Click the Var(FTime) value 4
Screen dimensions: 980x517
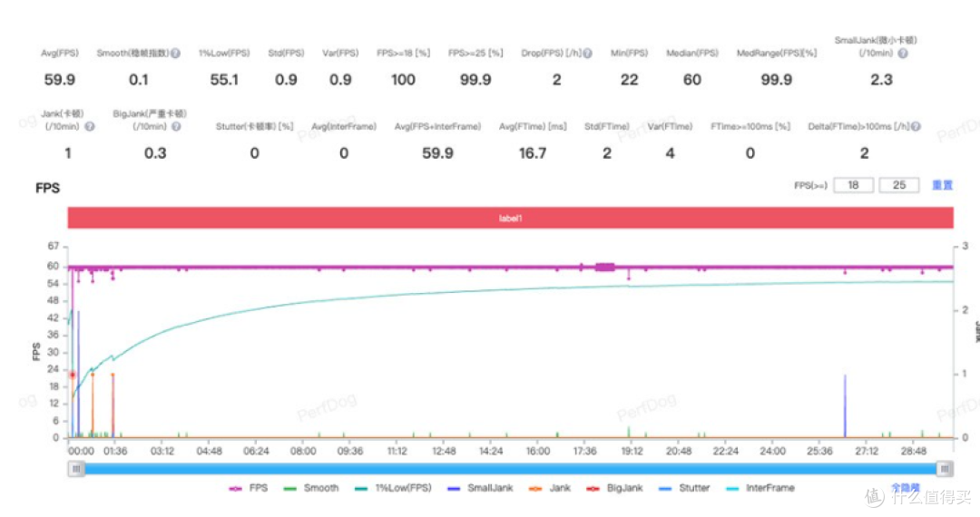click(x=670, y=153)
